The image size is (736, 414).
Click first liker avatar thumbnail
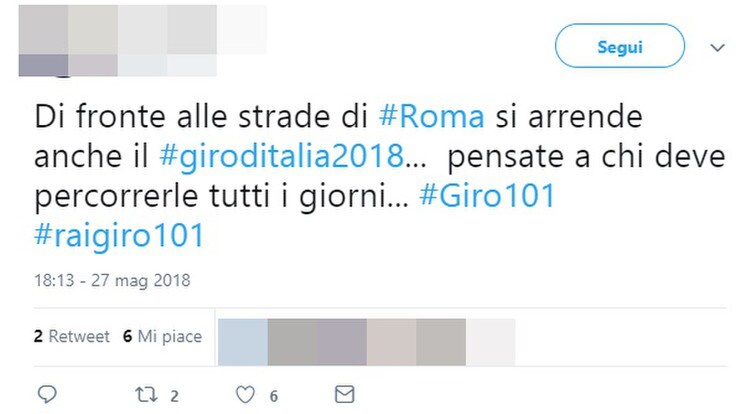click(243, 342)
